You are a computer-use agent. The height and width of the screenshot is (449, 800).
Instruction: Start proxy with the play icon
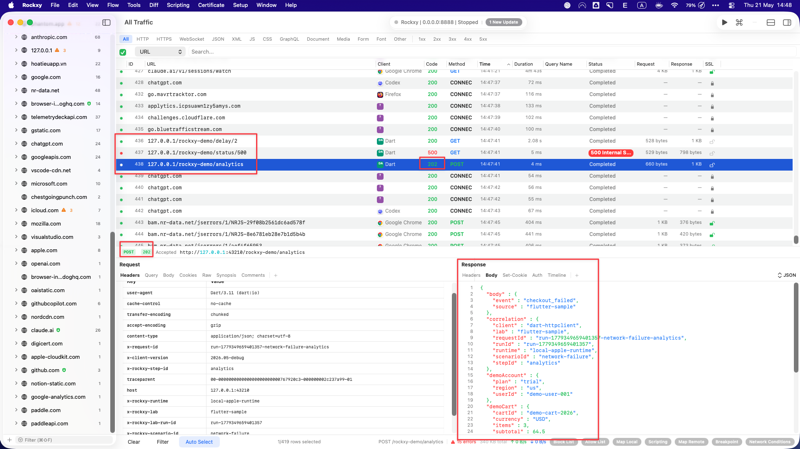[x=724, y=22]
